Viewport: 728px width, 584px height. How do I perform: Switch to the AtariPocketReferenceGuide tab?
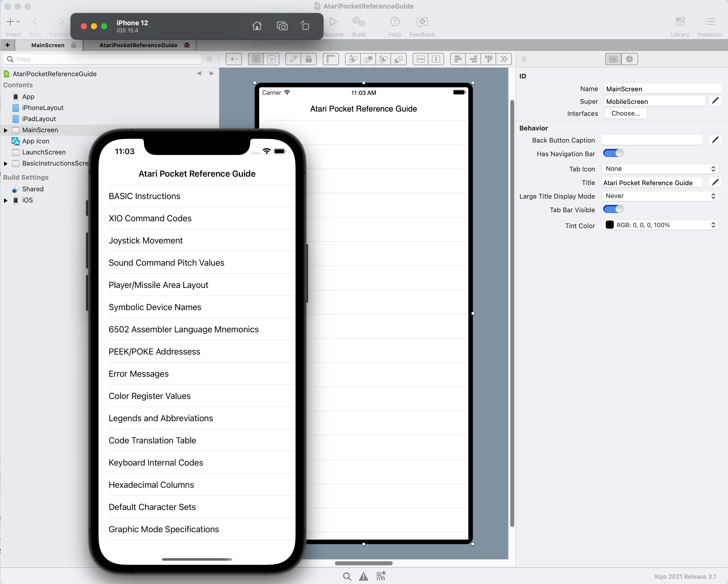click(138, 45)
